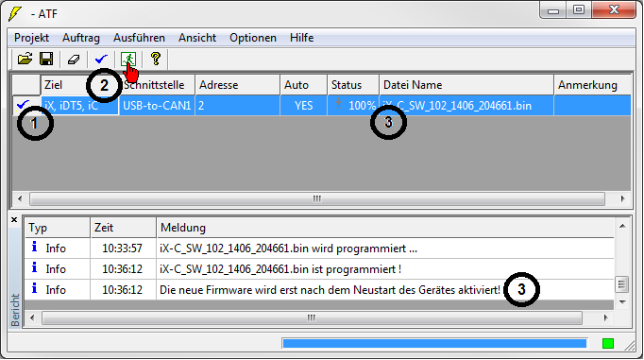The width and height of the screenshot is (644, 360).
Task: Click the Auto column header
Action: [x=303, y=85]
